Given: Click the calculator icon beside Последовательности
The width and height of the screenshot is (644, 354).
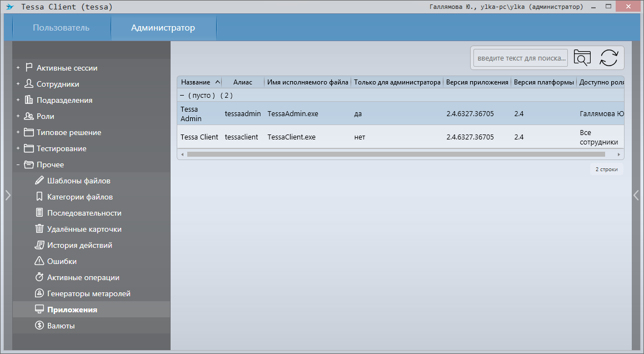Looking at the screenshot, I should [x=39, y=213].
